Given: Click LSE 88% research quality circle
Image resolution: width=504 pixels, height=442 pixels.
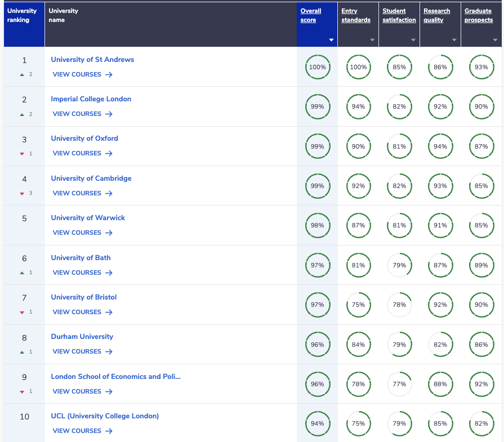Looking at the screenshot, I should 440,384.
